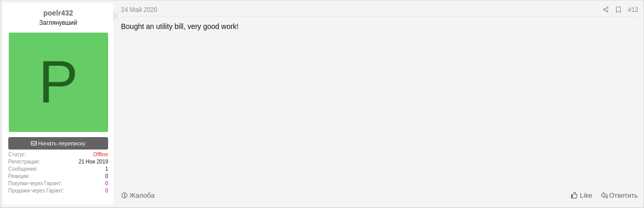Image resolution: width=644 pixels, height=208 pixels.
Task: Click the Like text label
Action: coord(586,195)
